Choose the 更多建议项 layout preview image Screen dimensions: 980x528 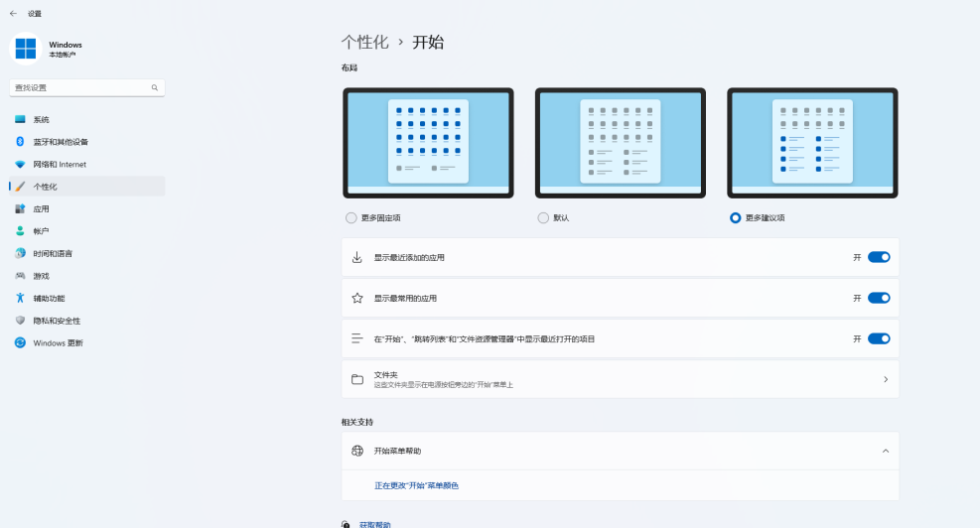[812, 143]
